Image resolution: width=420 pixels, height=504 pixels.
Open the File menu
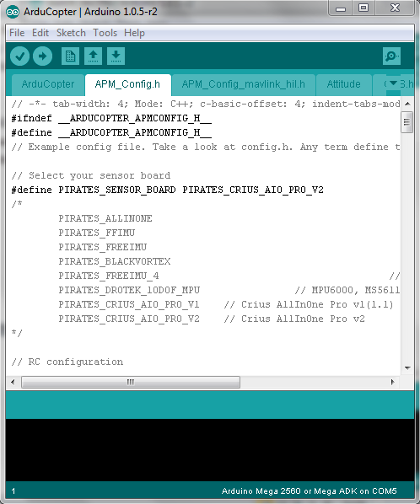[17, 33]
